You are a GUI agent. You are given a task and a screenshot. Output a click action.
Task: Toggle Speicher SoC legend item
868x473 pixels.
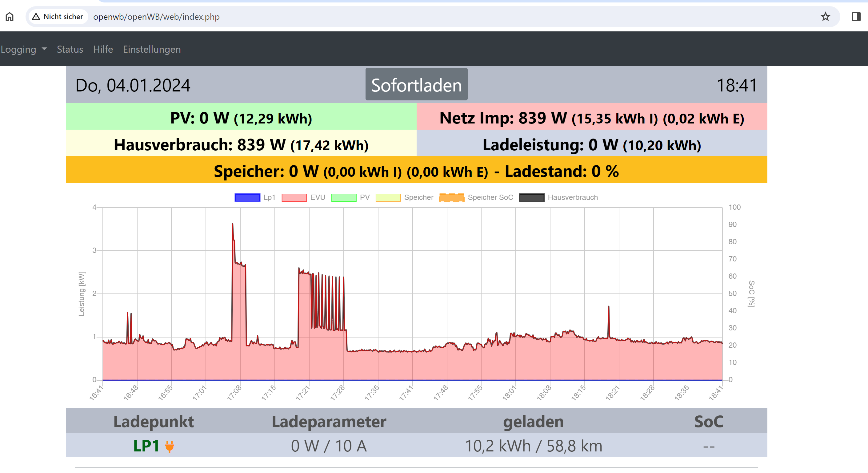(490, 198)
